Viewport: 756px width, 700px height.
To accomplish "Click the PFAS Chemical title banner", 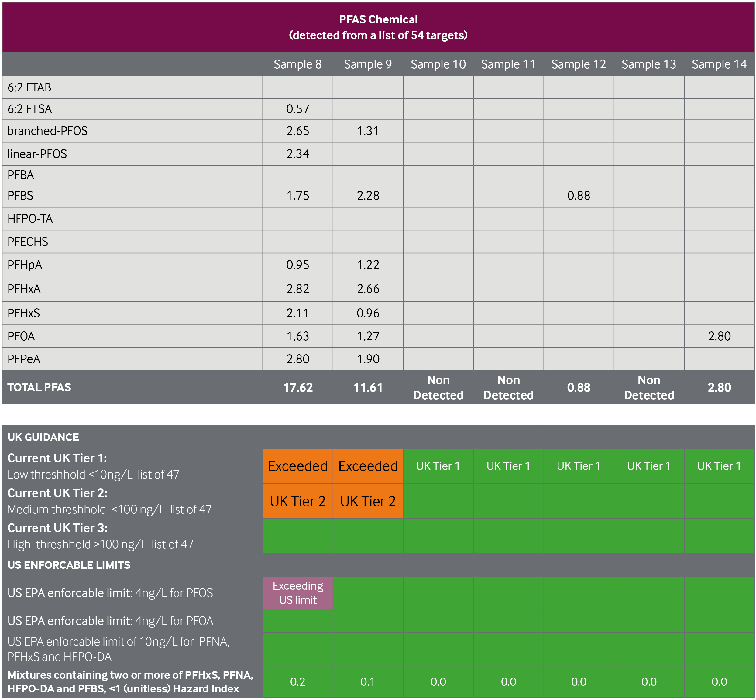I will tap(378, 27).
